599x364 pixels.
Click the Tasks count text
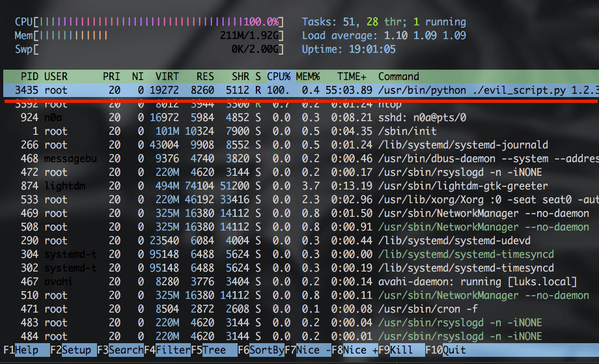click(x=384, y=21)
